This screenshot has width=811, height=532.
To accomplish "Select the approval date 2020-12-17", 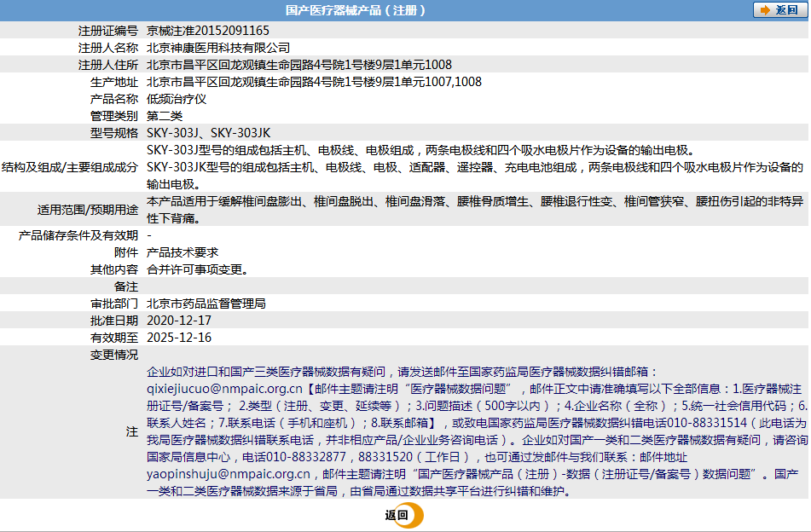I will click(179, 321).
